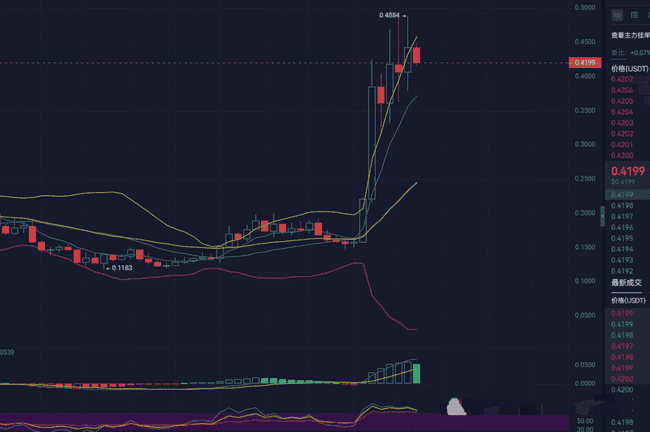Select the 0.4204 sell order price
The height and width of the screenshot is (432, 650).
(623, 112)
